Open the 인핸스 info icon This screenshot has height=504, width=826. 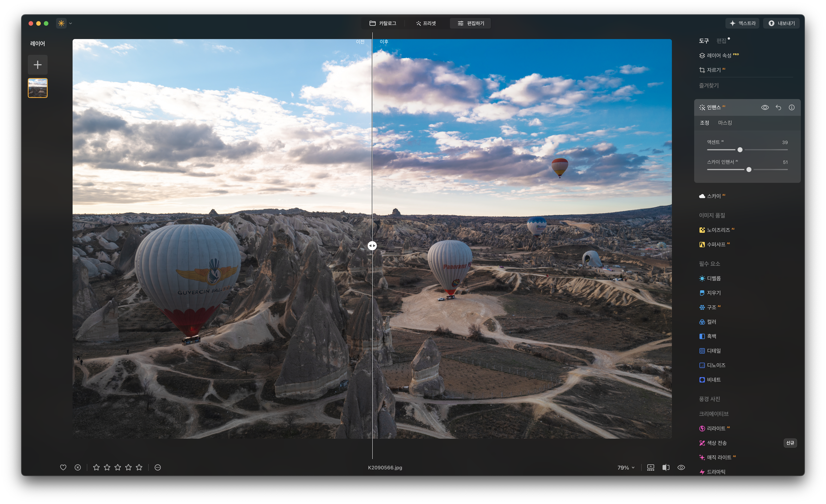pos(792,107)
